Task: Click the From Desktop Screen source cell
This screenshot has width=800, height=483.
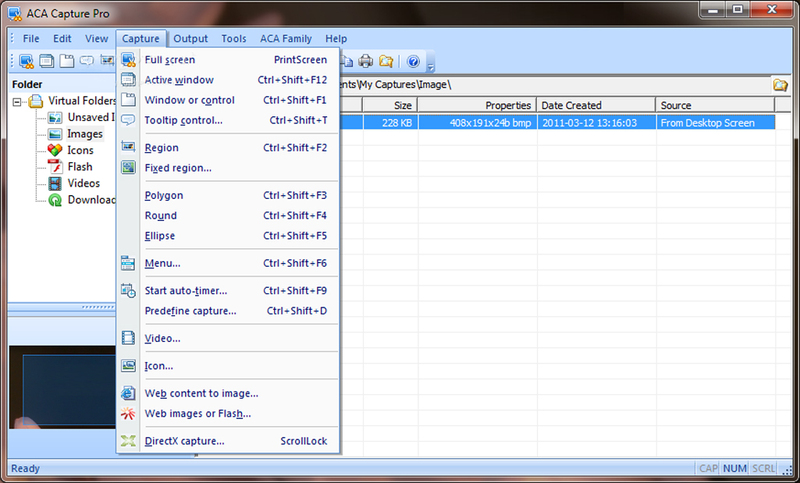Action: coord(715,122)
